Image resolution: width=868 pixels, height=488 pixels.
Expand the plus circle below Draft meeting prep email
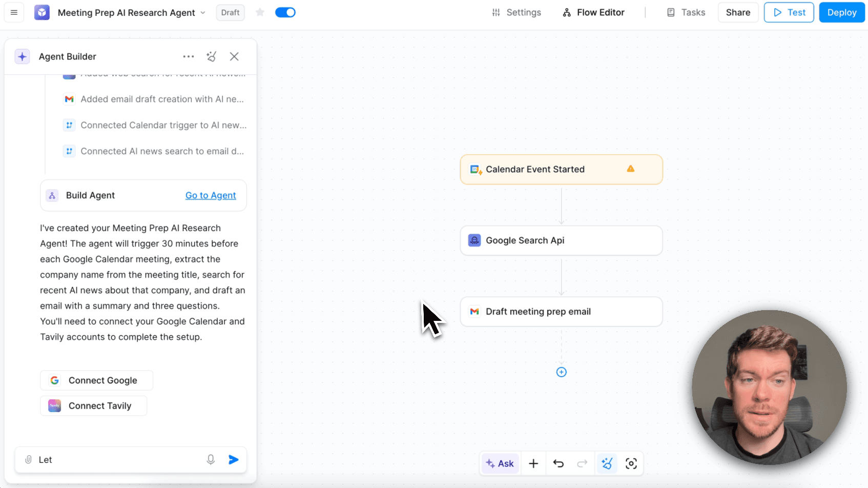561,372
